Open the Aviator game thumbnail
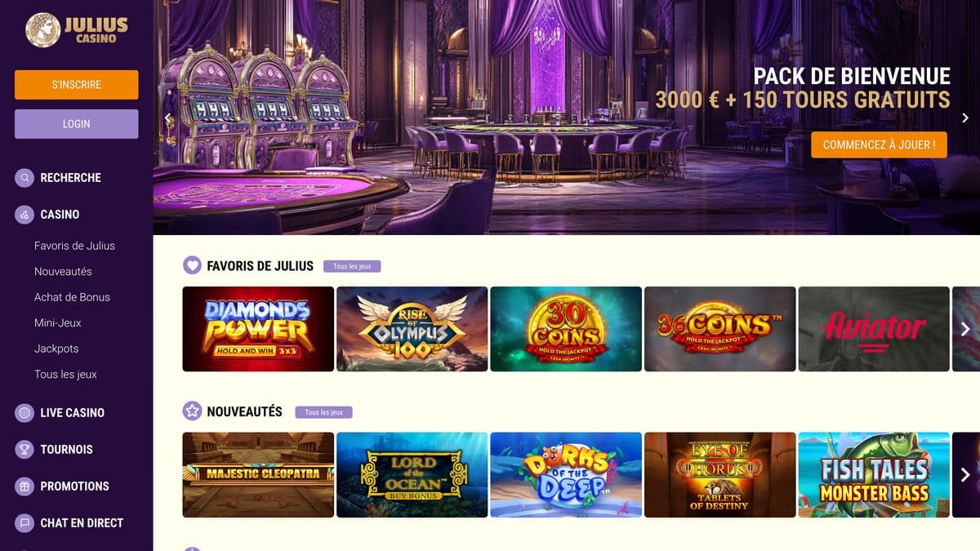 (874, 329)
